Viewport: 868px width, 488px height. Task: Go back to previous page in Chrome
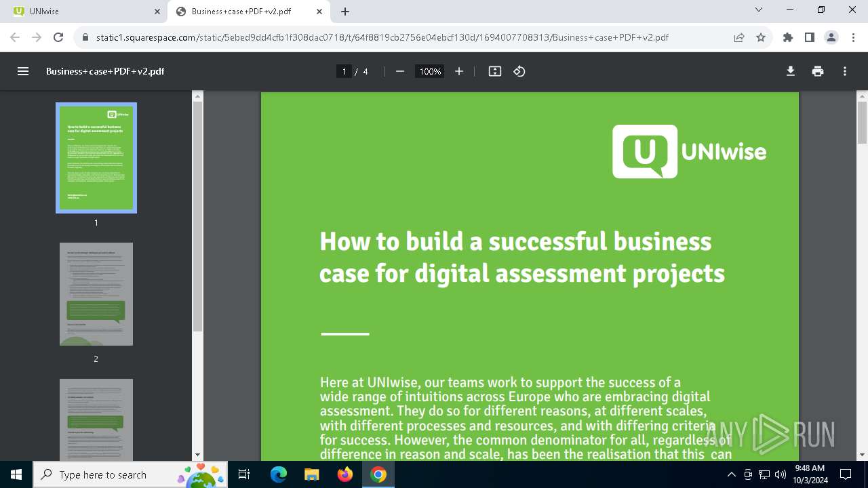15,37
